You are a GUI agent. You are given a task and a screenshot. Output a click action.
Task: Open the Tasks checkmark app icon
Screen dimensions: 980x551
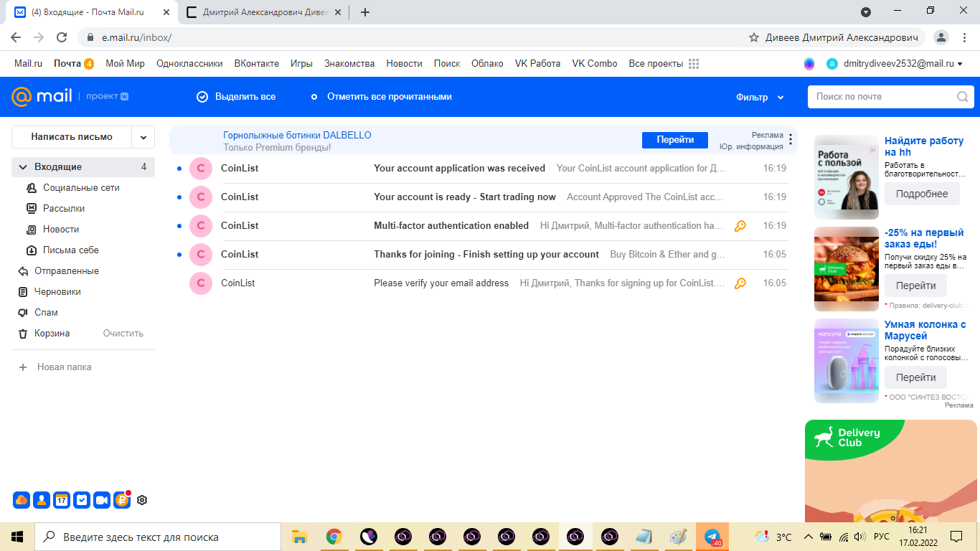(x=82, y=500)
